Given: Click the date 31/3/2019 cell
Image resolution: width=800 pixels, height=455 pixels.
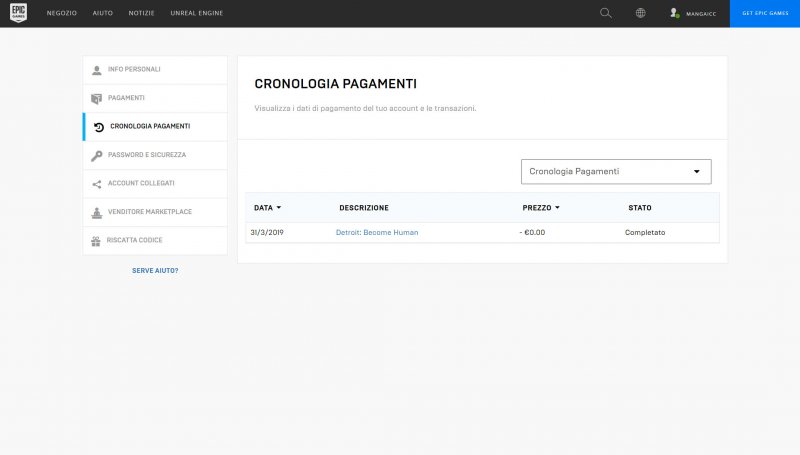Looking at the screenshot, I should 267,232.
